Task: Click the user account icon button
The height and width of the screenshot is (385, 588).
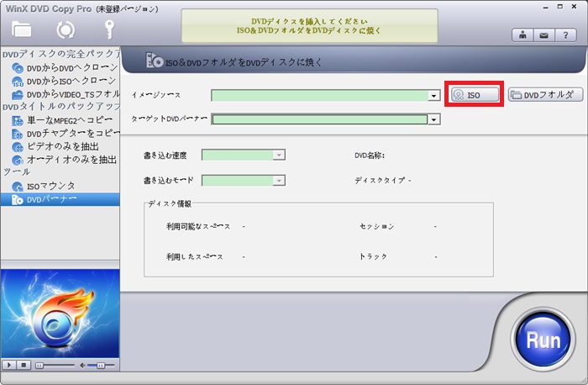Action: (x=522, y=35)
